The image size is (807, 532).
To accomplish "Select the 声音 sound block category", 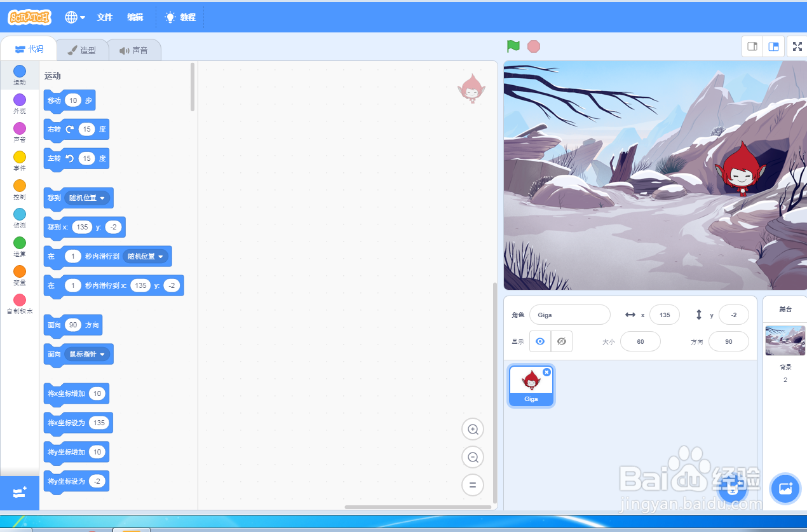I will click(20, 132).
